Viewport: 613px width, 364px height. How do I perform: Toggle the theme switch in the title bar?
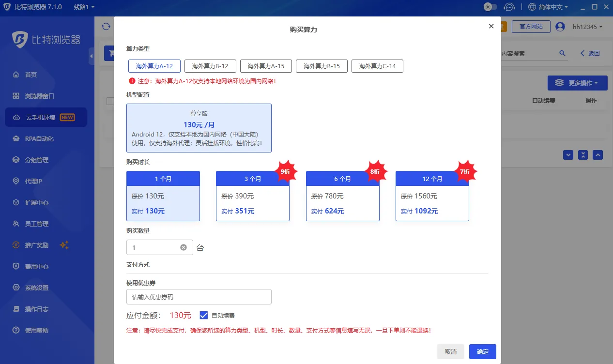(489, 7)
